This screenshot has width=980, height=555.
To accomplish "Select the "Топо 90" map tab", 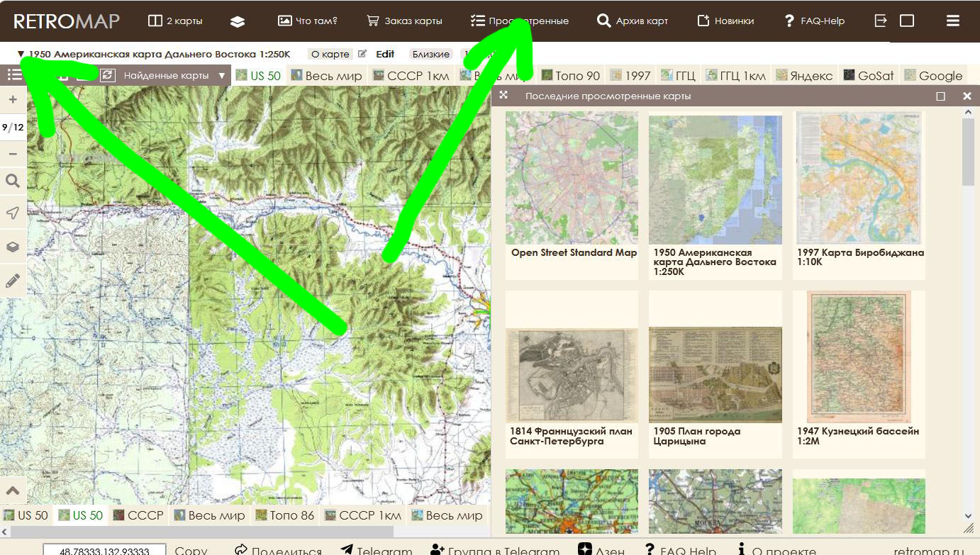I will (x=570, y=76).
